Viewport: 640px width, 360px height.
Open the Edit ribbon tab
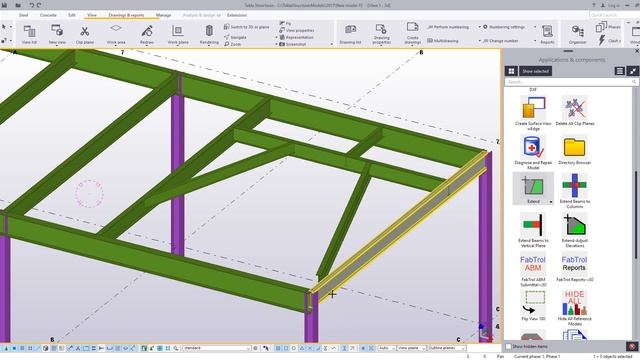tap(72, 15)
